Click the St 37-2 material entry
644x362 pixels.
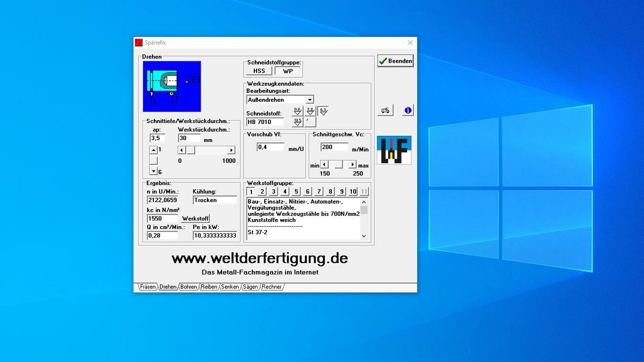click(258, 232)
